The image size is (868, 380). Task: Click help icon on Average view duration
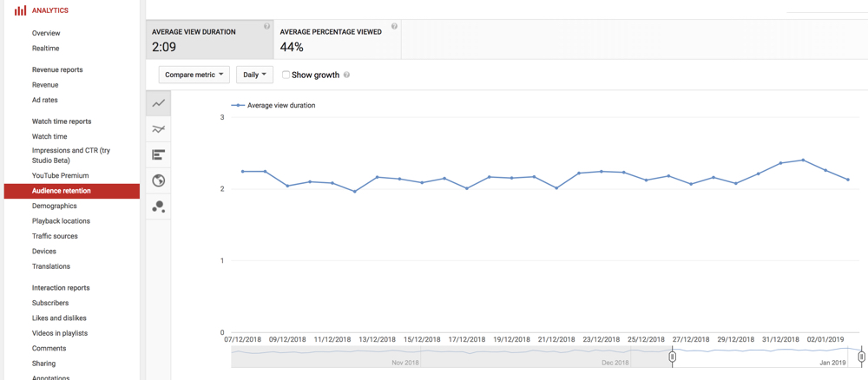(x=266, y=26)
